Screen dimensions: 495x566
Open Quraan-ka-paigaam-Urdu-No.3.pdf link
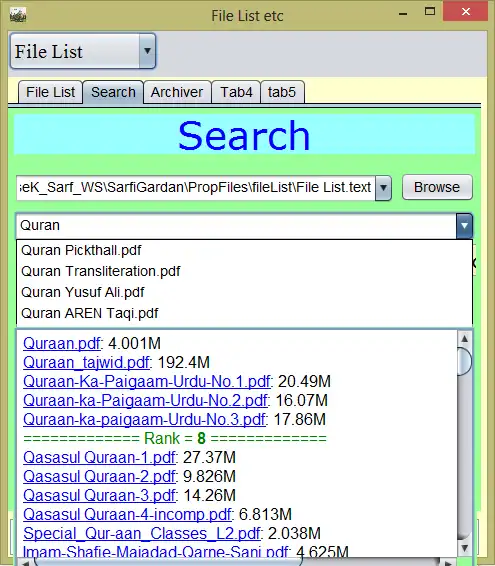pyautogui.click(x=144, y=420)
